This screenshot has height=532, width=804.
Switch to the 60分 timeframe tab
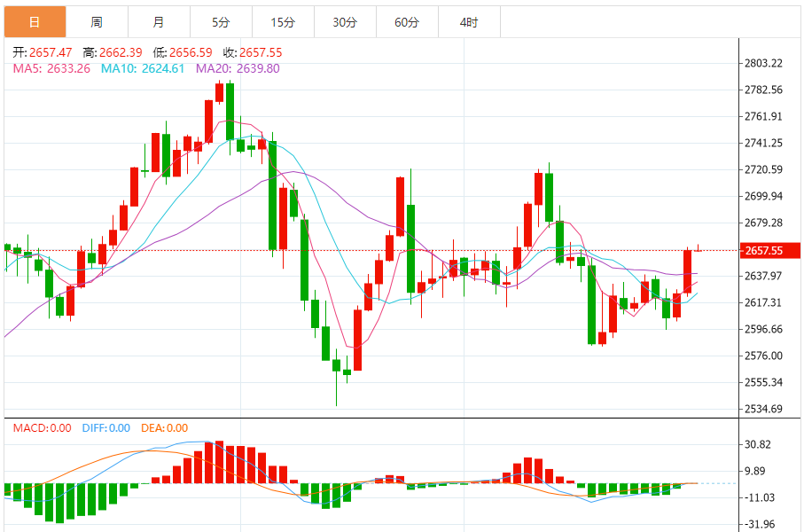[x=407, y=22]
